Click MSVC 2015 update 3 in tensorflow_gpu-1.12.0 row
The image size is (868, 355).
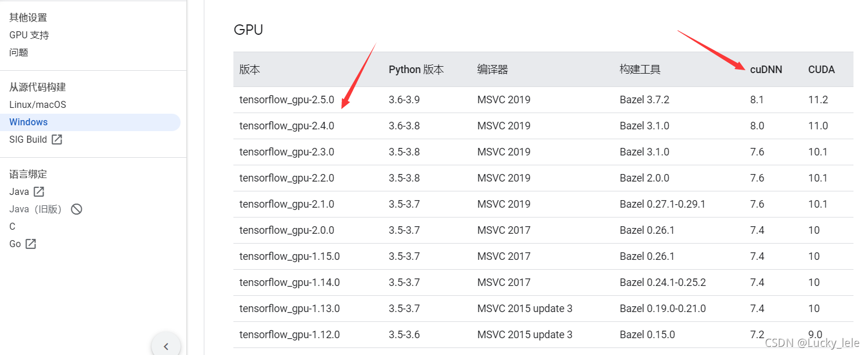click(x=525, y=335)
